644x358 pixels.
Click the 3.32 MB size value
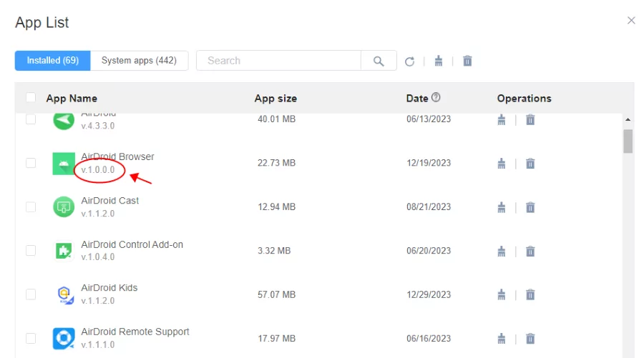pos(274,251)
